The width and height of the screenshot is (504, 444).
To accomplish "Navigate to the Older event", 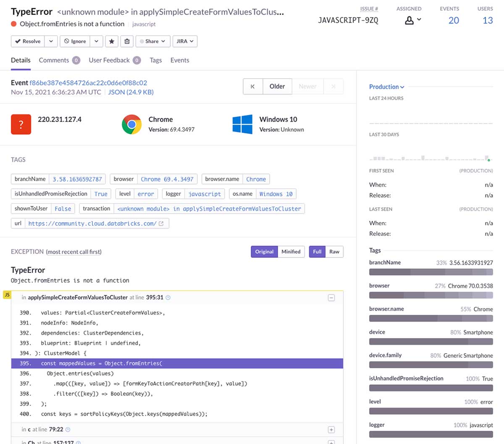I will coord(277,86).
